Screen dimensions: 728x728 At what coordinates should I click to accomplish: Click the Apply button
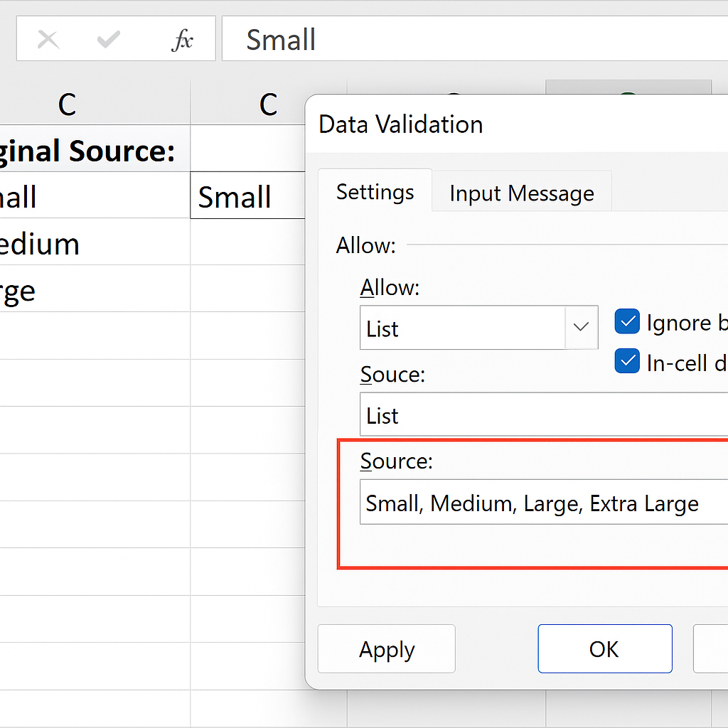coord(386,649)
